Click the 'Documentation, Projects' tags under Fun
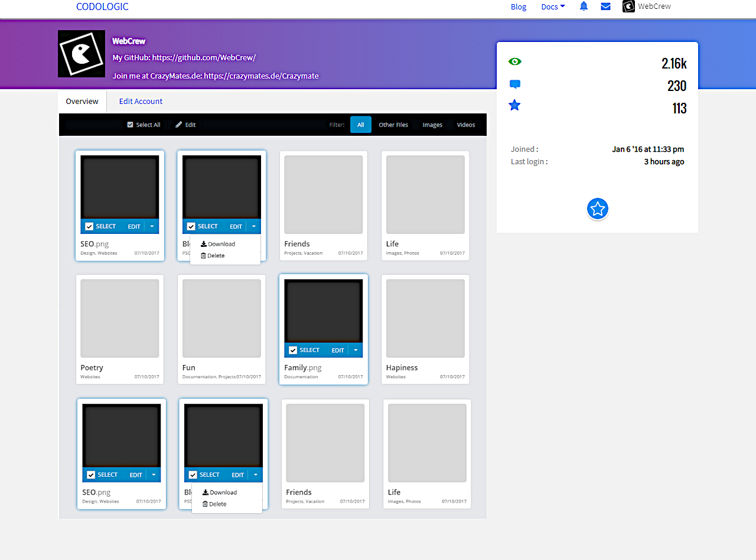 209,376
